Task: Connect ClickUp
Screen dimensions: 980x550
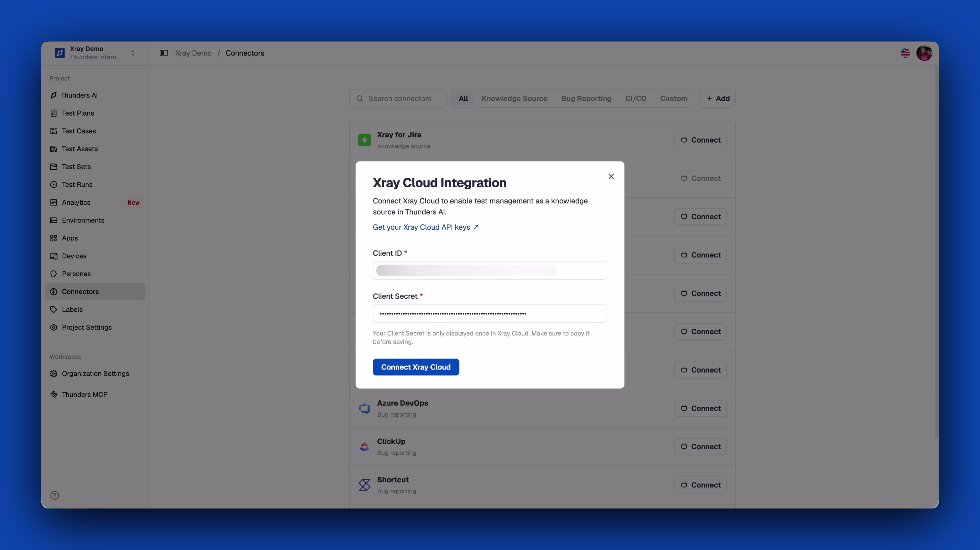Action: coord(700,447)
